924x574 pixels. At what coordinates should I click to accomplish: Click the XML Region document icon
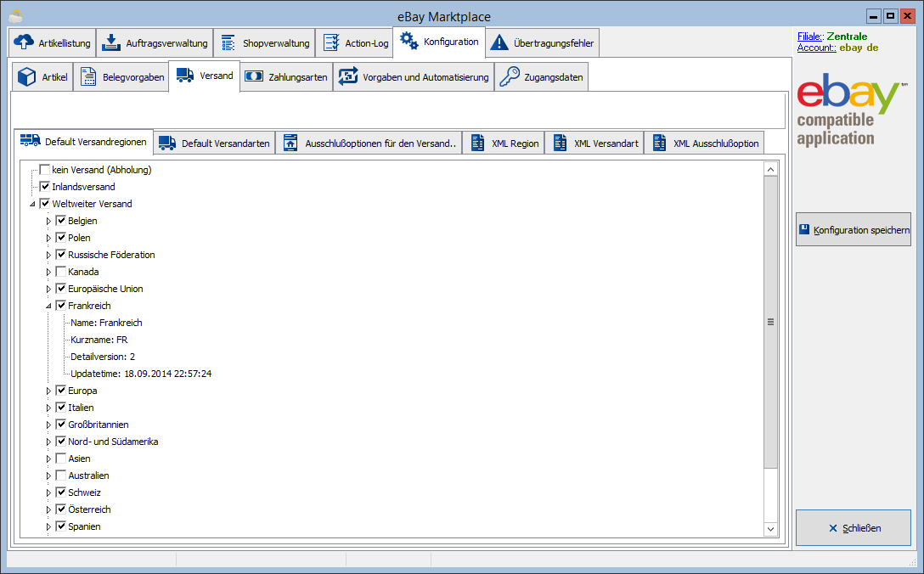[478, 143]
